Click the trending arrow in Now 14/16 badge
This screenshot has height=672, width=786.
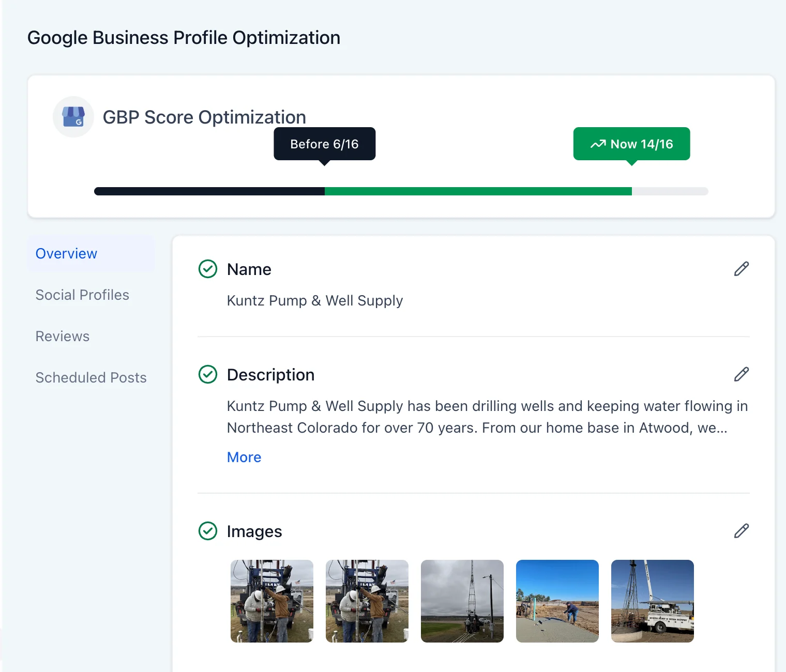598,144
